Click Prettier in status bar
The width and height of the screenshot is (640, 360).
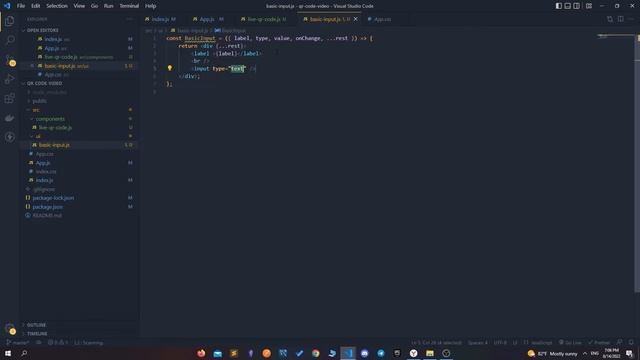click(599, 342)
